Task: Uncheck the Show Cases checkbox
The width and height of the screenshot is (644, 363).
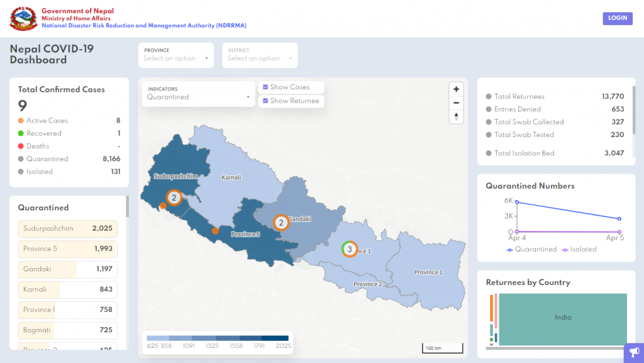Action: point(265,87)
